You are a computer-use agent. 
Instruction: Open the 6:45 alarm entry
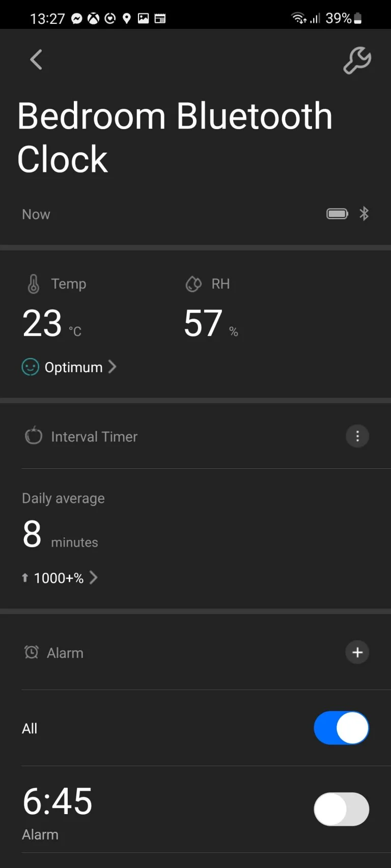[x=58, y=809]
